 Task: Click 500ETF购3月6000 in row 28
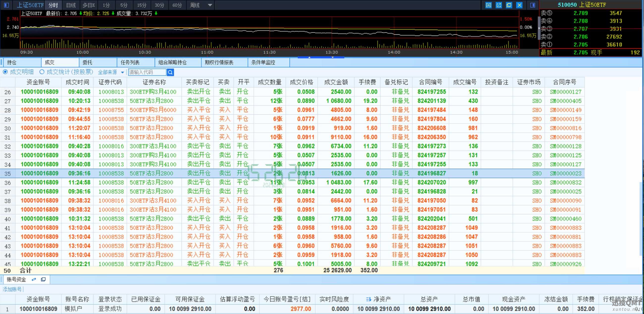[153, 110]
